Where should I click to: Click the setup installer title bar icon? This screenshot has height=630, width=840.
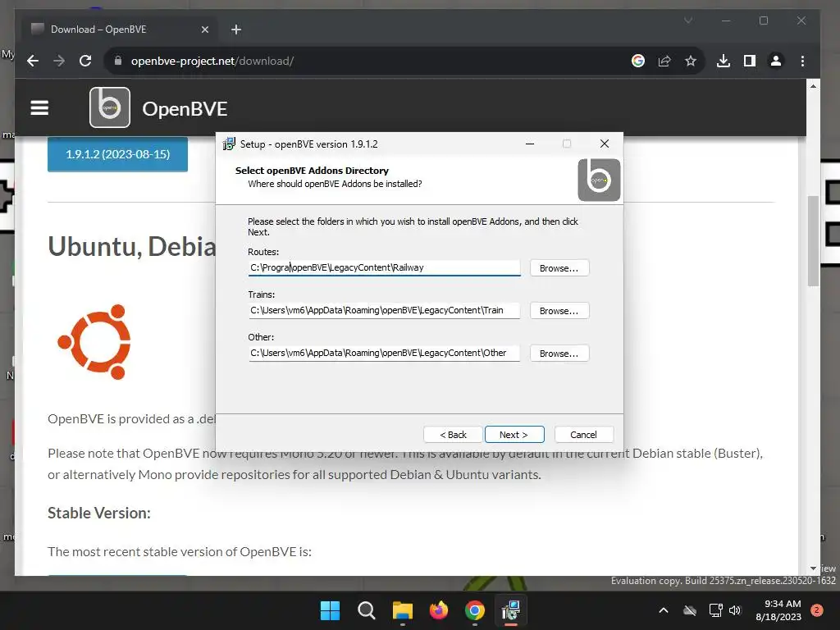(229, 144)
